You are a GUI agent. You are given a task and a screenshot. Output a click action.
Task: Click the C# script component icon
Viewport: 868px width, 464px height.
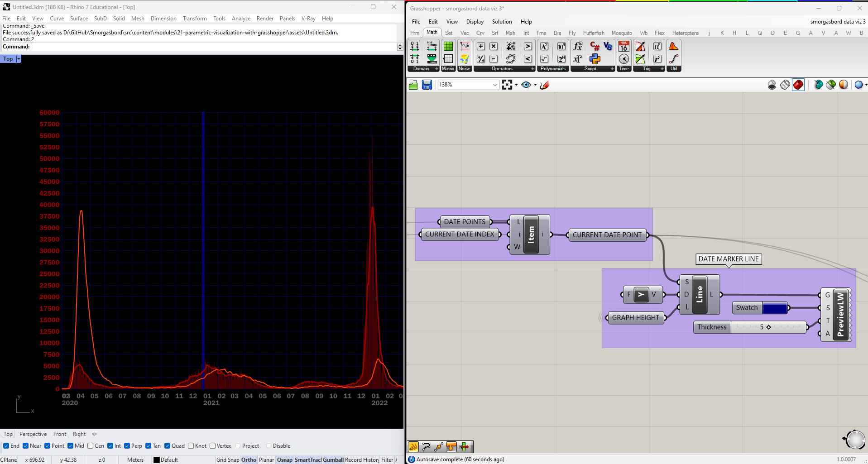pos(595,46)
